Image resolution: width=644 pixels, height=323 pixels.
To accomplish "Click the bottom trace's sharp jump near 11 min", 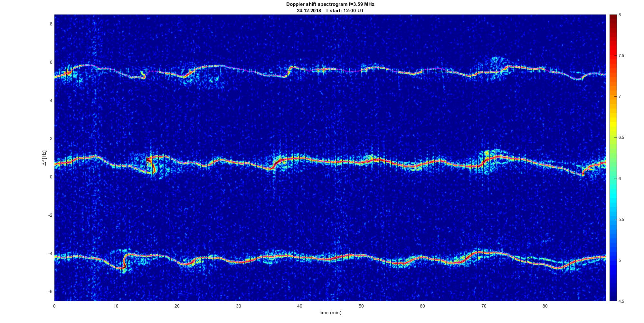I will click(125, 260).
